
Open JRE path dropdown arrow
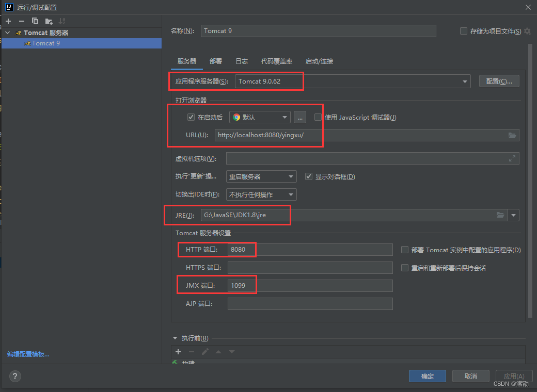pos(513,215)
